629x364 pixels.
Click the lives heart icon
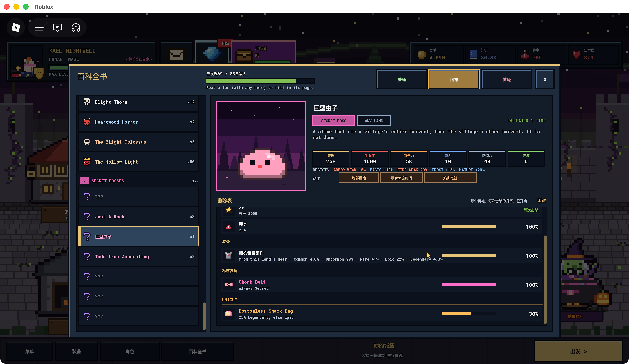[576, 54]
